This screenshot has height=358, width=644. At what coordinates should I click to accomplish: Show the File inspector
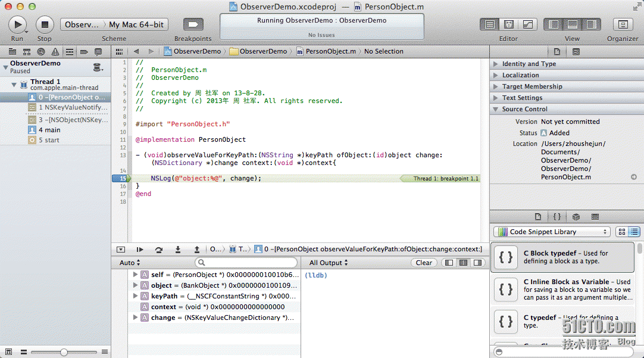[x=557, y=52]
